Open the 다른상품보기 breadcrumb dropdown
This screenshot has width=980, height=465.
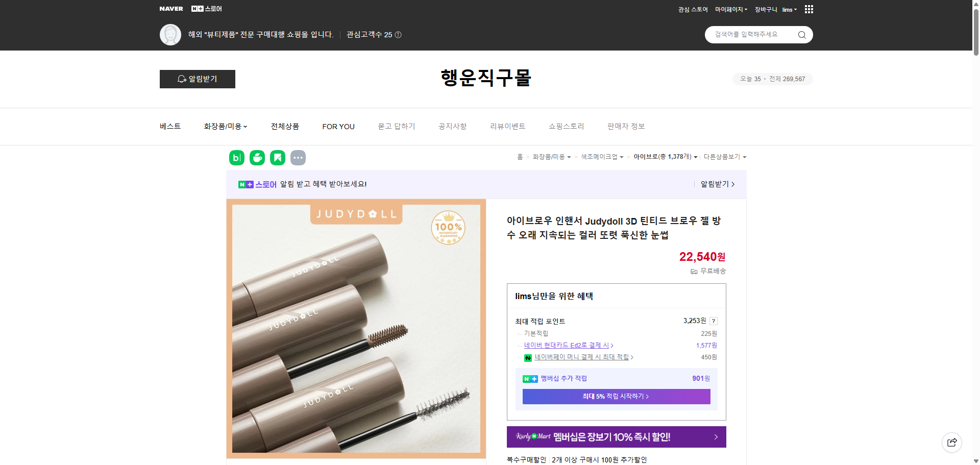coord(725,157)
